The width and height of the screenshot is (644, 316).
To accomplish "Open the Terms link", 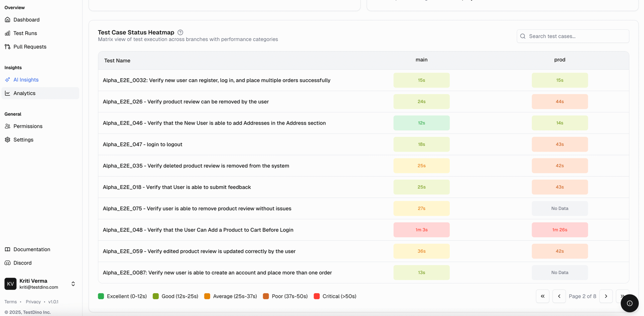I will (10, 302).
